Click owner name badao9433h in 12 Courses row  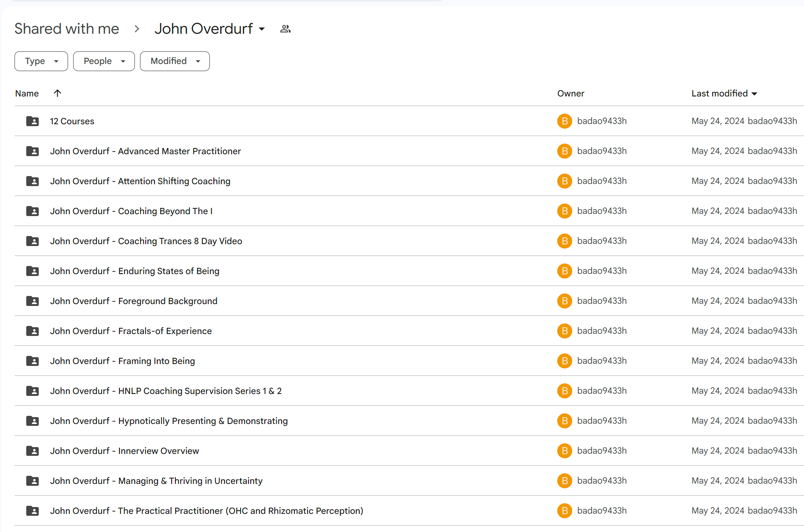[x=602, y=121]
